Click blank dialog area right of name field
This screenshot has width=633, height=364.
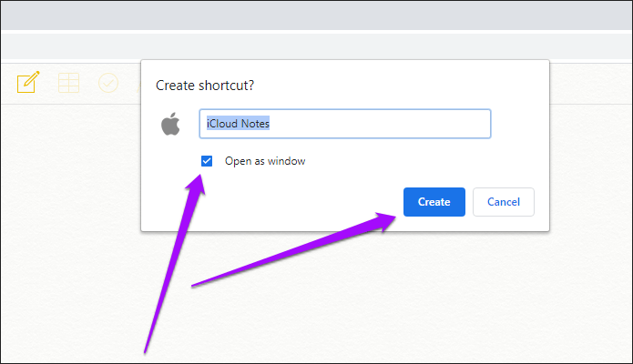coord(520,124)
